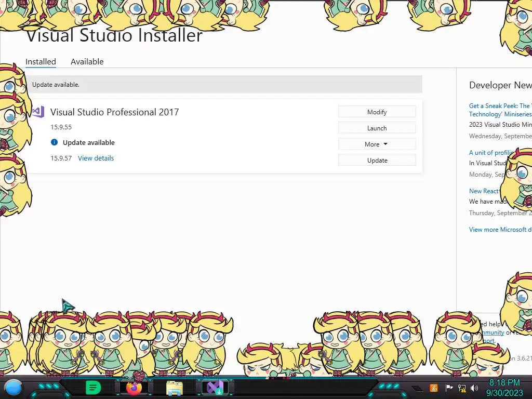Launch Visual Studio Professional 2017
This screenshot has width=532, height=399.
[x=377, y=128]
